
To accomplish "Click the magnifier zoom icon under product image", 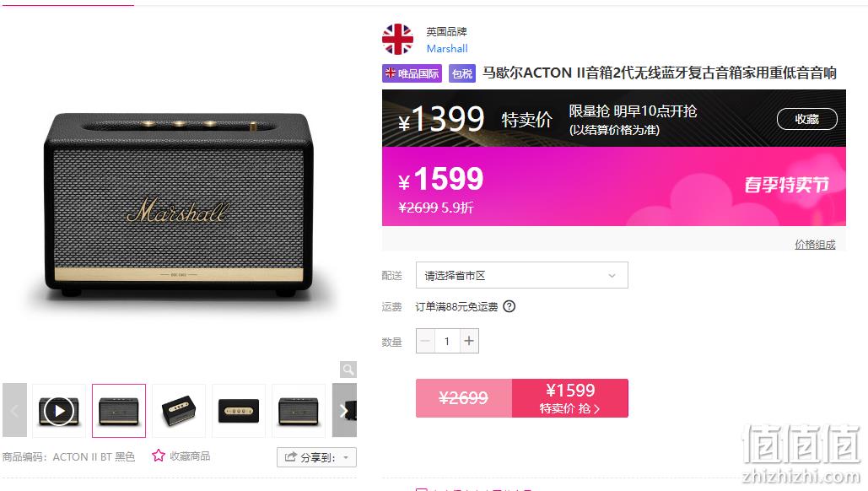I will tap(348, 370).
